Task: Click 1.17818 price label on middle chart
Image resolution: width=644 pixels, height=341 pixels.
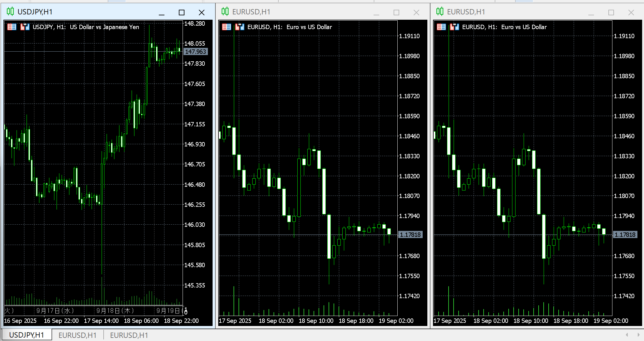Action: pyautogui.click(x=410, y=235)
